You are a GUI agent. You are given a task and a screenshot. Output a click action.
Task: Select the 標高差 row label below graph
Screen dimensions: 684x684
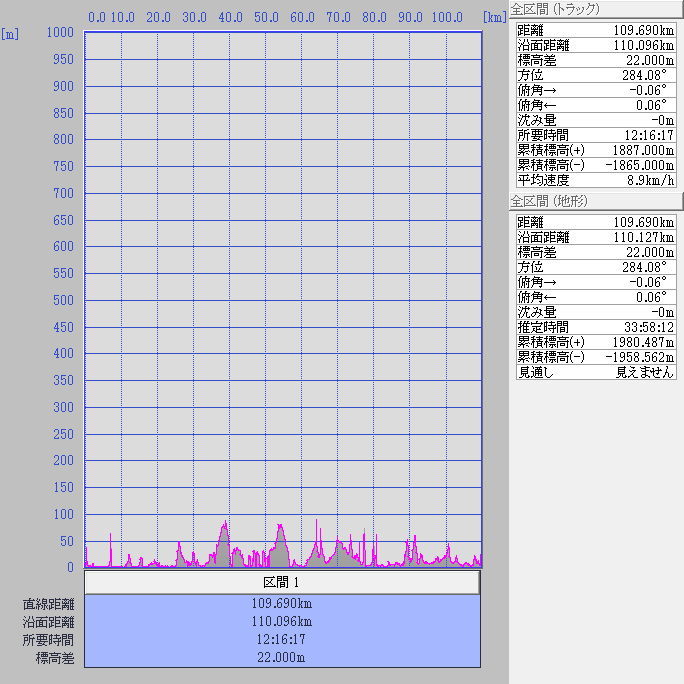tap(55, 658)
